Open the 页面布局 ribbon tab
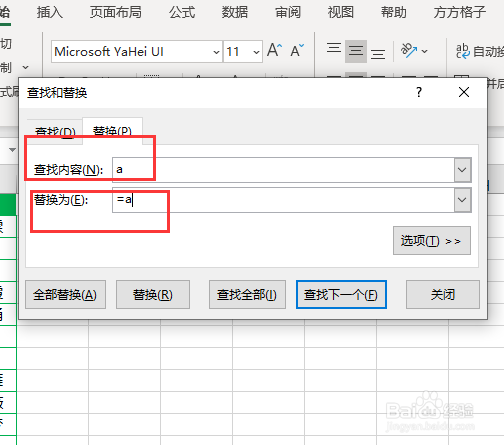The height and width of the screenshot is (445, 504). [x=116, y=12]
